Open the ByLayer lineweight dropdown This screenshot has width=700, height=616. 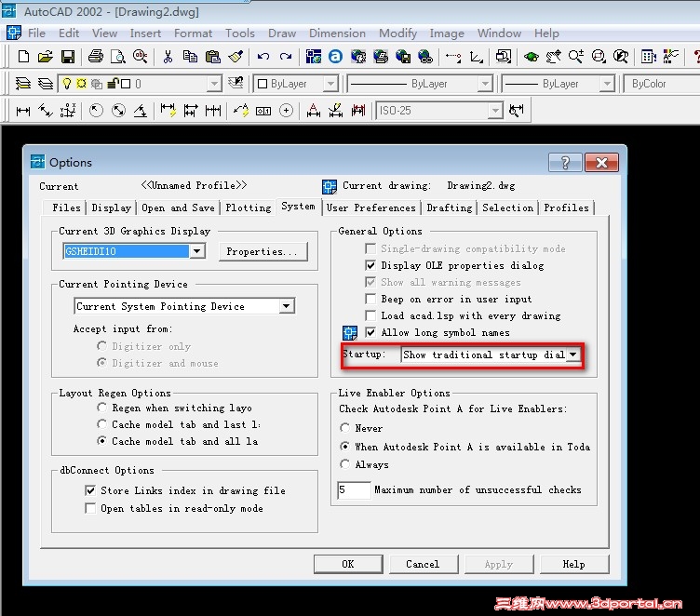(607, 84)
